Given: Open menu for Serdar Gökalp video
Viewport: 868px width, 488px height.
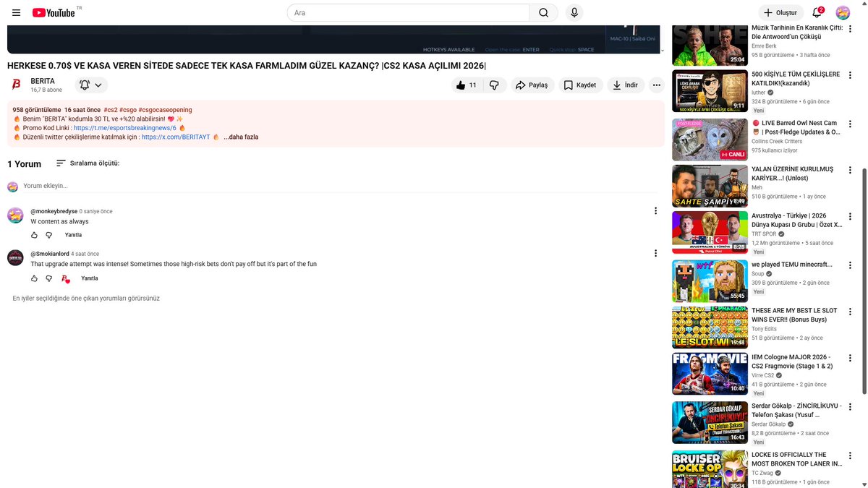Looking at the screenshot, I should pos(849,407).
